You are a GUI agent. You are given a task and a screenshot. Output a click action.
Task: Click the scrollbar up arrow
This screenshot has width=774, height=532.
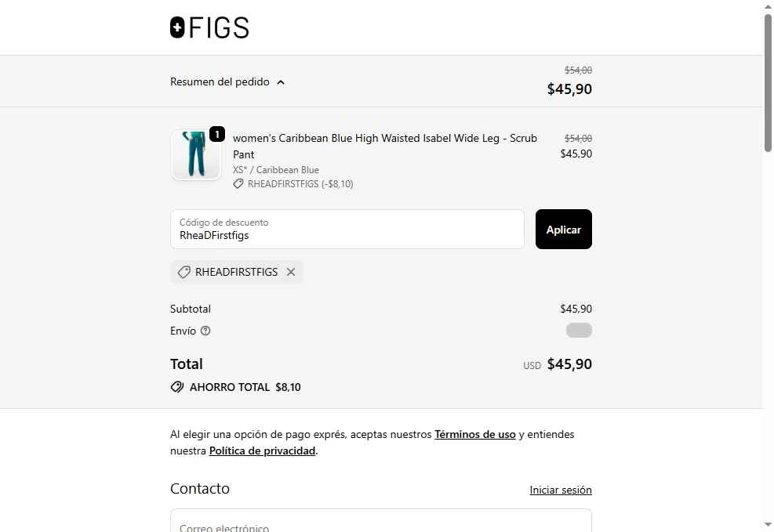pos(768,7)
